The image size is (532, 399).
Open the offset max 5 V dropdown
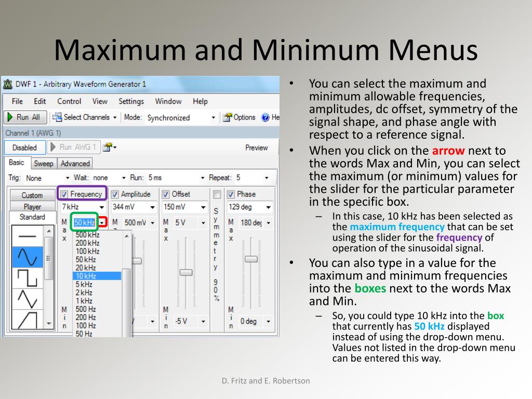(x=203, y=223)
